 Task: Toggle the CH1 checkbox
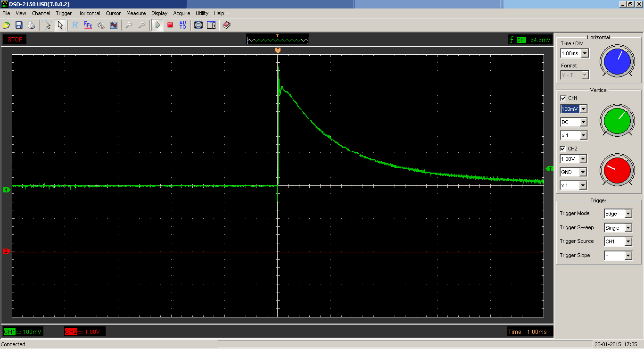(x=563, y=98)
